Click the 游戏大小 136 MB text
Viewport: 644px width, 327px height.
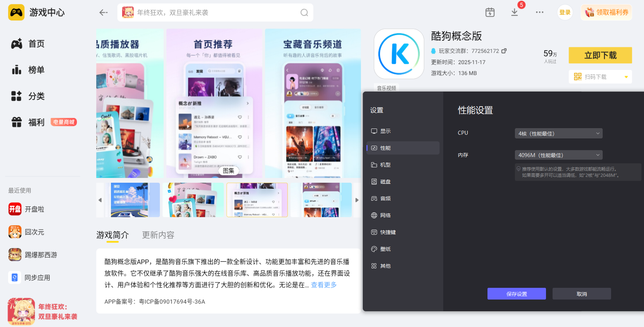[454, 73]
